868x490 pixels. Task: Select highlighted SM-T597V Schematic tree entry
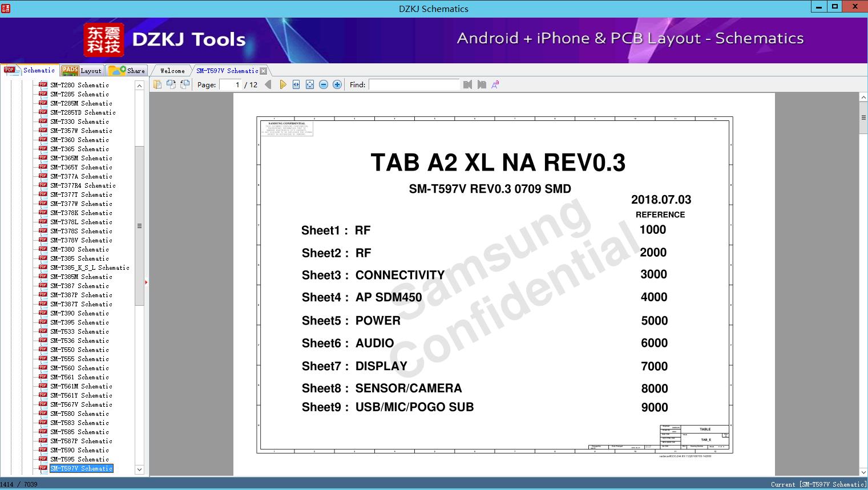point(81,468)
